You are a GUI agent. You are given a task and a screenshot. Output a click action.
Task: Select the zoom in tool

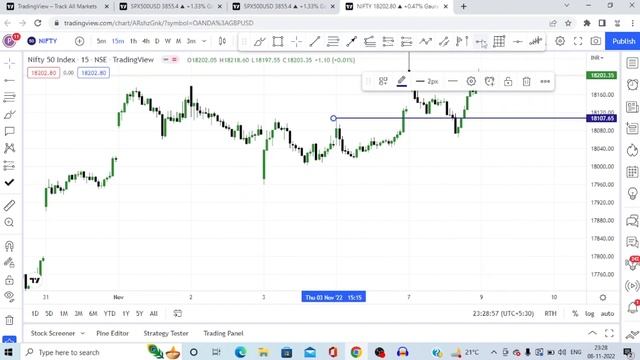[x=9, y=222]
